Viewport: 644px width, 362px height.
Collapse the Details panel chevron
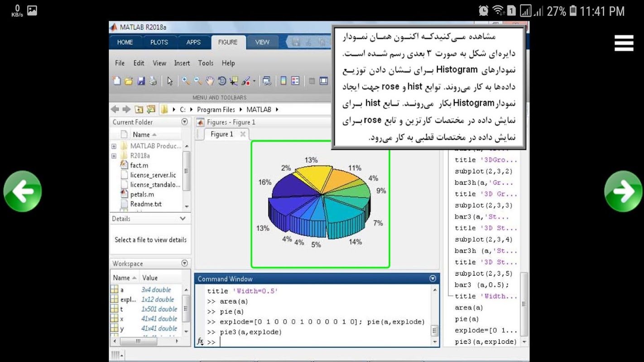(x=183, y=219)
